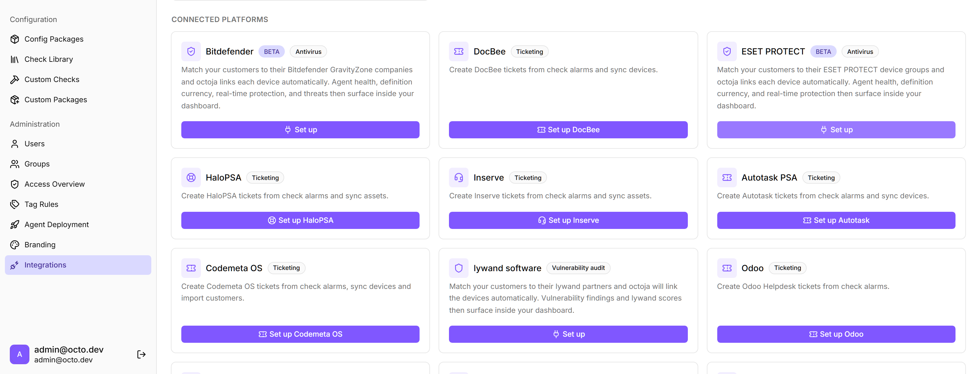
Task: Click the Ticketing tag on Autotask PSA card
Action: pyautogui.click(x=821, y=178)
